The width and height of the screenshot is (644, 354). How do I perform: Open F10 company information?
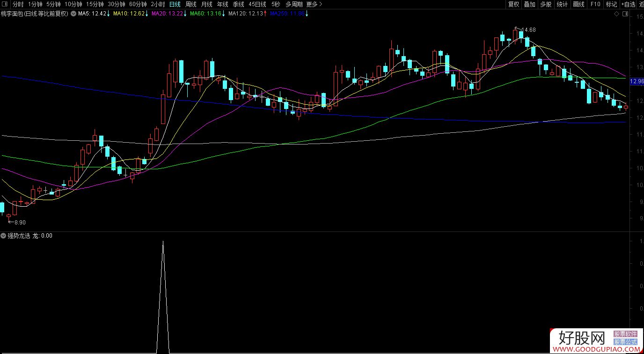[x=595, y=4]
